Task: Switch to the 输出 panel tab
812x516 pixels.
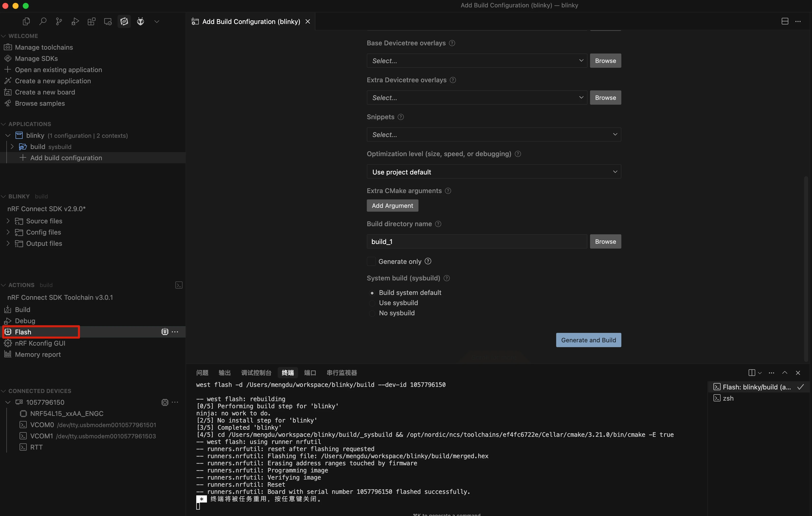Action: click(224, 373)
